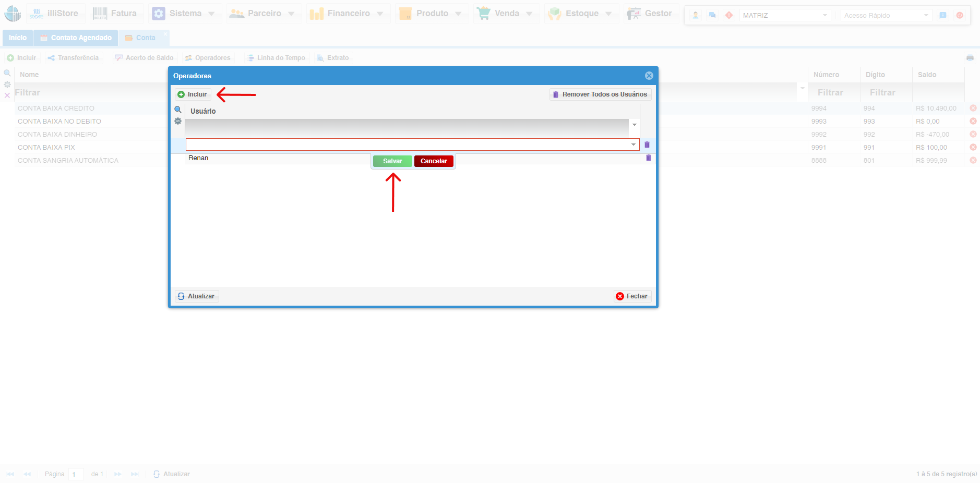980x483 pixels.
Task: Click the magnifier search icon in Operadores dialog
Action: [x=178, y=110]
